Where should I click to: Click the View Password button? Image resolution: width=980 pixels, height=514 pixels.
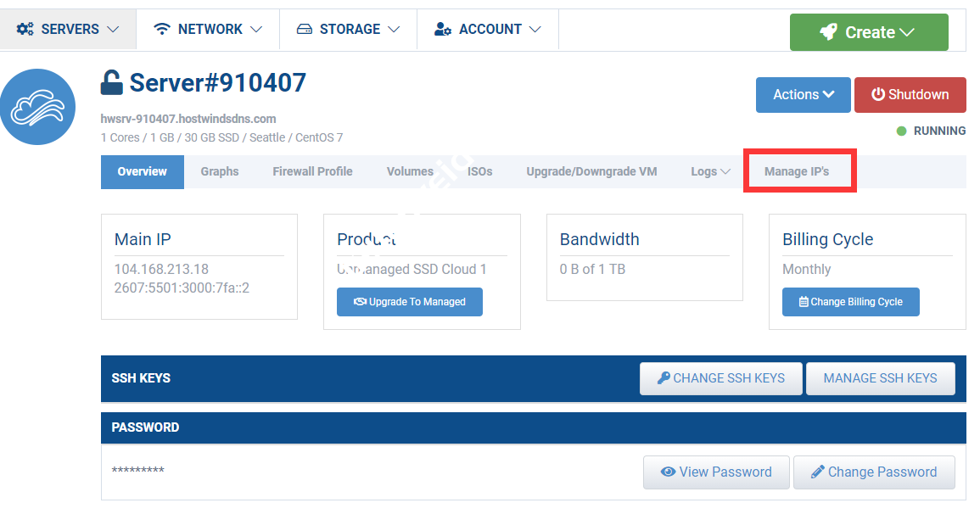[x=716, y=472]
